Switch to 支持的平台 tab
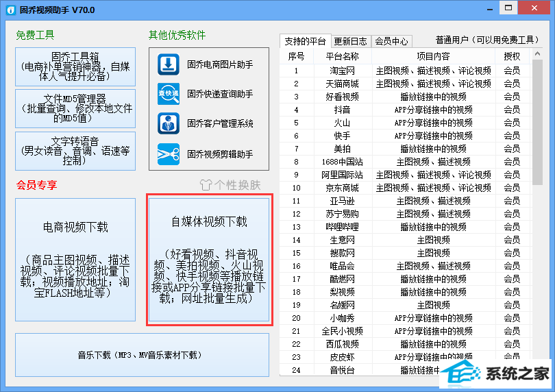The image size is (555, 392). point(305,41)
